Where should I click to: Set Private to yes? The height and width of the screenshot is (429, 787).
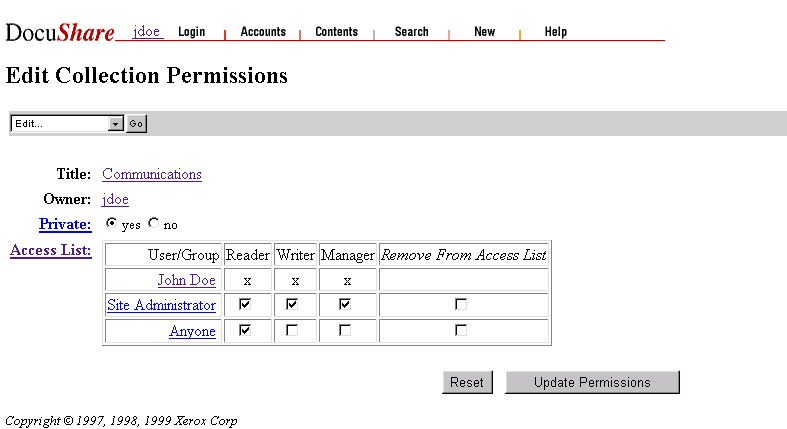pos(111,224)
